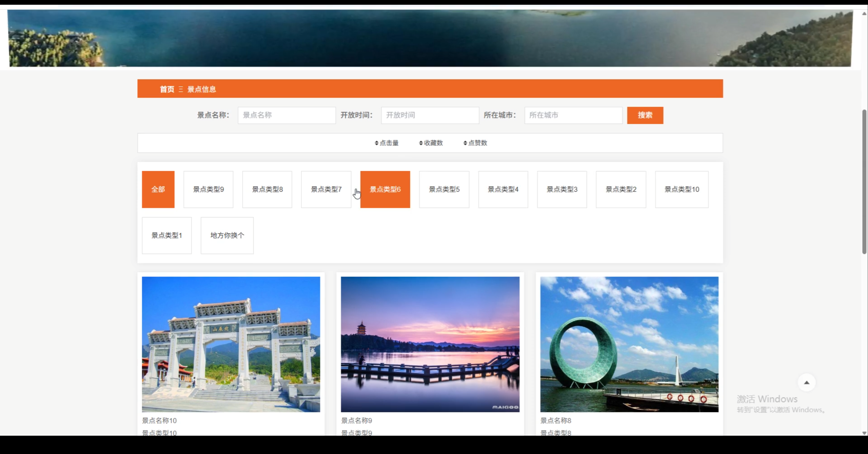This screenshot has width=868, height=454.
Task: Click the scrollbar up arrow
Action: (x=864, y=14)
